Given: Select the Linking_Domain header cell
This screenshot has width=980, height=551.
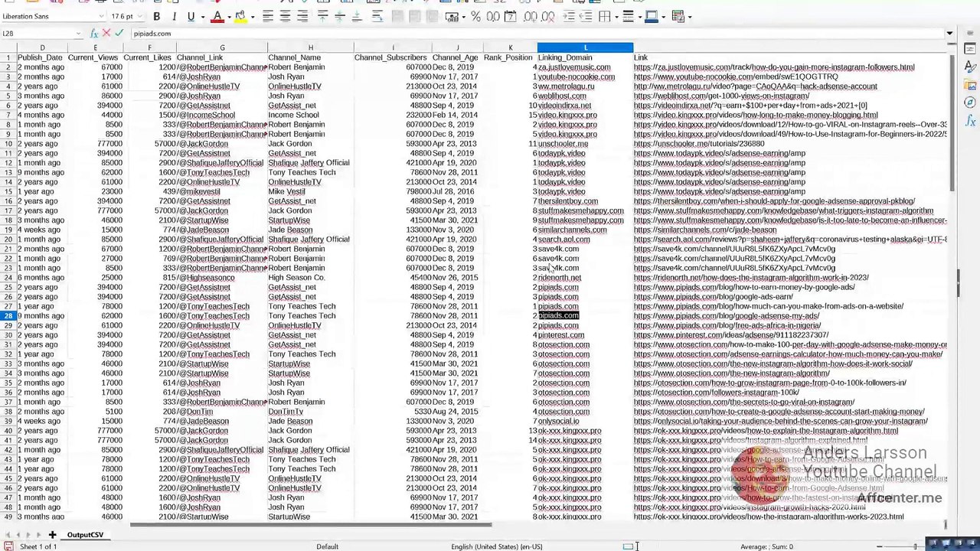Looking at the screenshot, I should (585, 57).
